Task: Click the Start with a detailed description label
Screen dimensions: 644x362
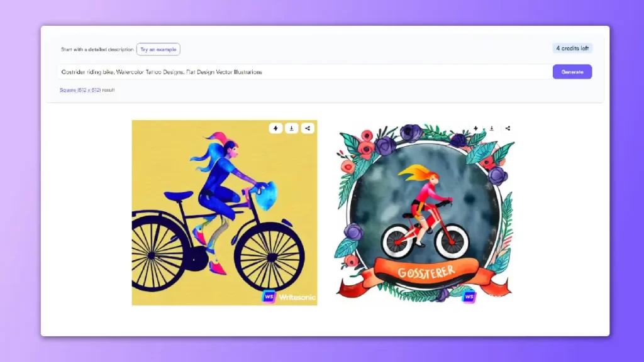Action: pos(96,49)
